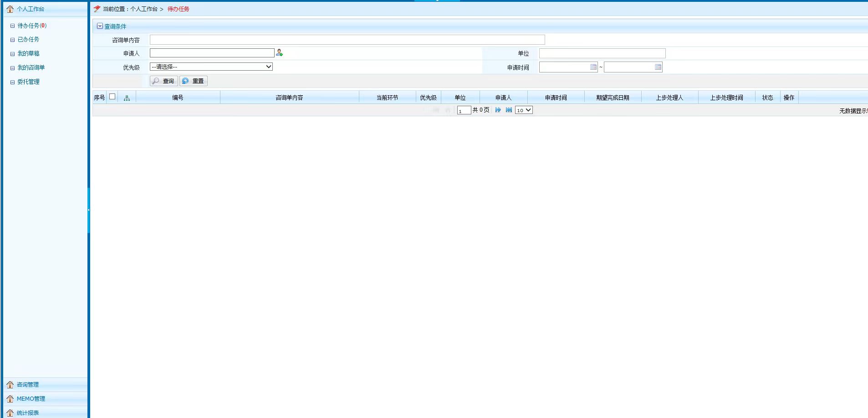Click the 当前环节 column header
This screenshot has height=418, width=868.
[x=387, y=98]
